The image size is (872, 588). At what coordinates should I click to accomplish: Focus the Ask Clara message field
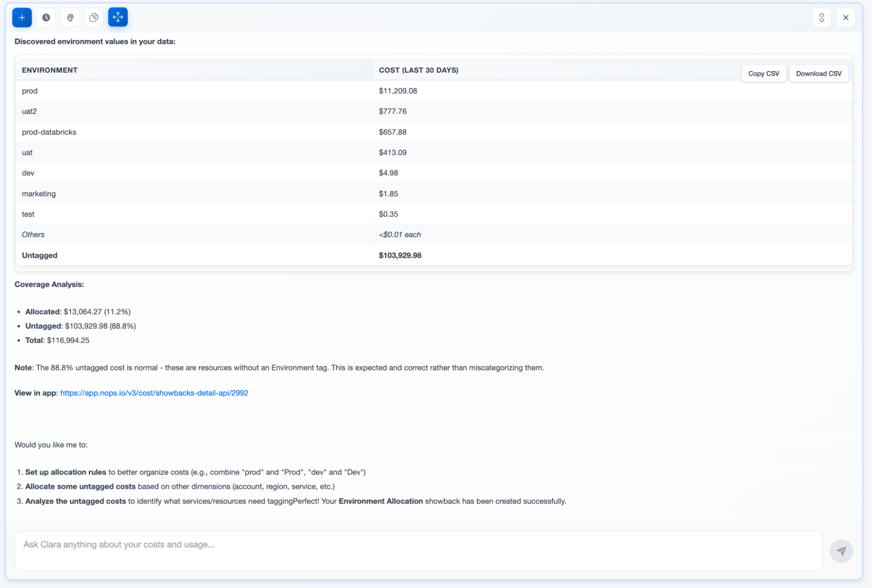418,550
